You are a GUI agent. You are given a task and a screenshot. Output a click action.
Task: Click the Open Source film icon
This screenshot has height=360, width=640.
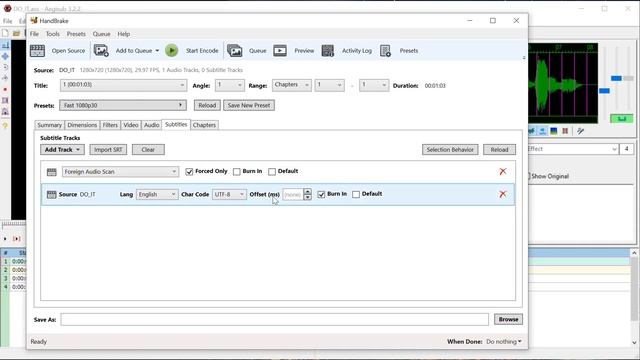point(37,51)
